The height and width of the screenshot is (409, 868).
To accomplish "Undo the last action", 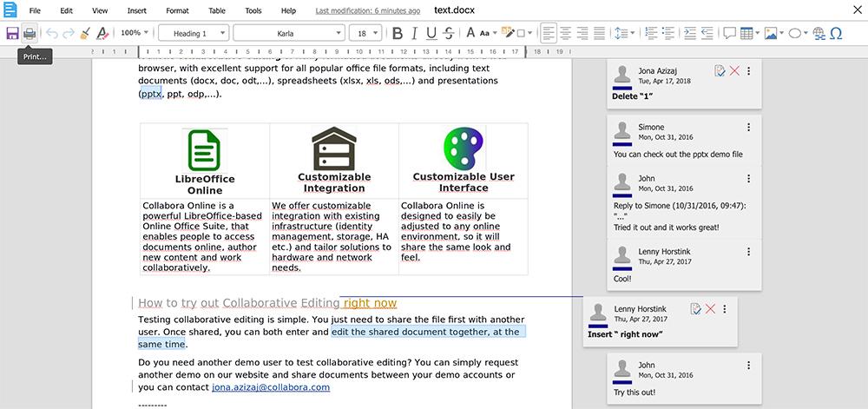I will tap(52, 33).
